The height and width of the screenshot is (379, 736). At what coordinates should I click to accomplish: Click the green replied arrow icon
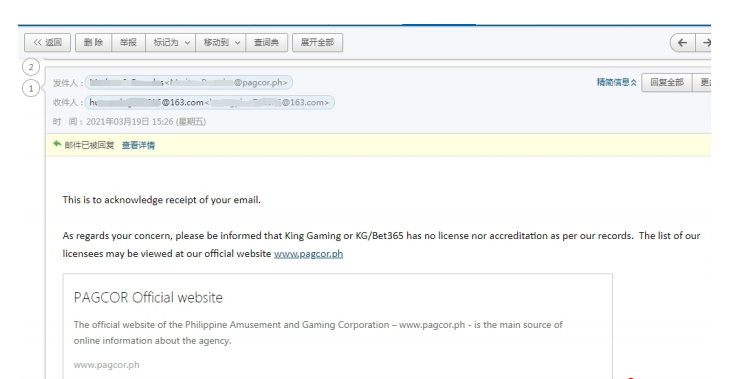point(57,144)
